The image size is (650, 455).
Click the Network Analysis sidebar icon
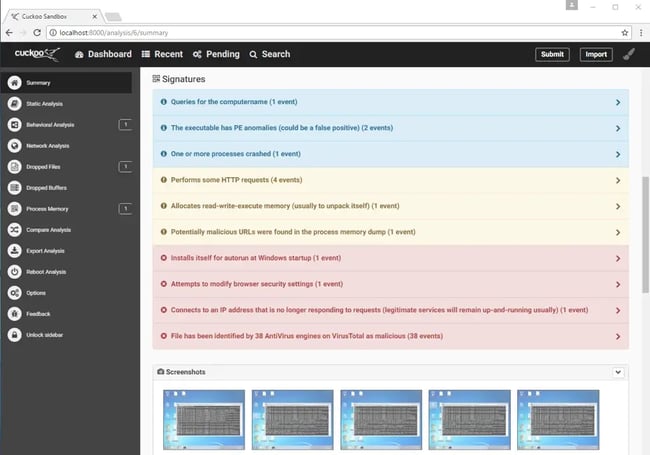(x=14, y=146)
